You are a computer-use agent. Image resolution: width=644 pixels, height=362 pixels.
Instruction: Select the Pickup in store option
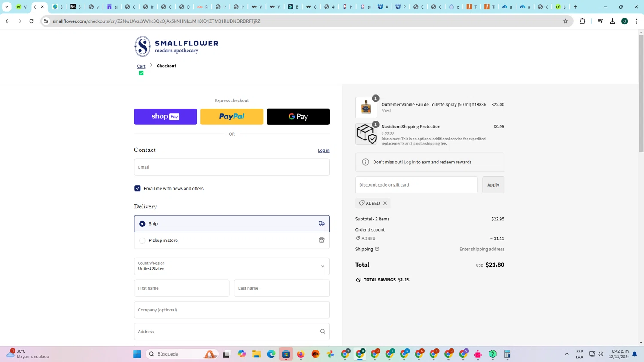pos(232,241)
